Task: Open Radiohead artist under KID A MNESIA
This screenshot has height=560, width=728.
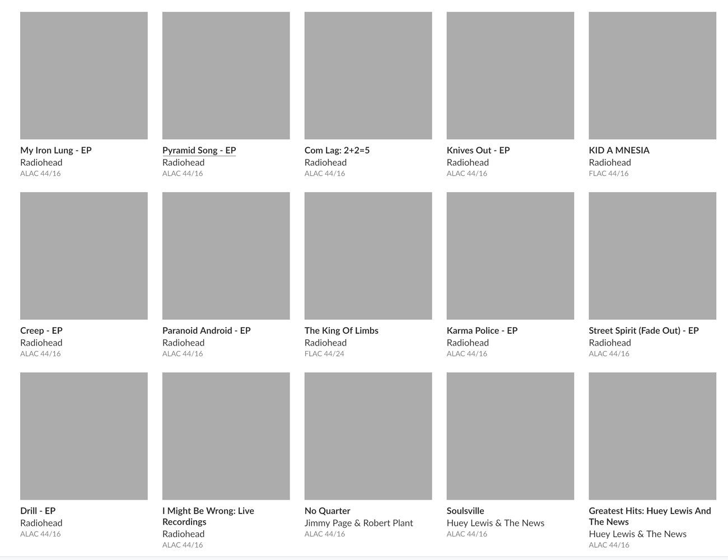Action: tap(610, 162)
